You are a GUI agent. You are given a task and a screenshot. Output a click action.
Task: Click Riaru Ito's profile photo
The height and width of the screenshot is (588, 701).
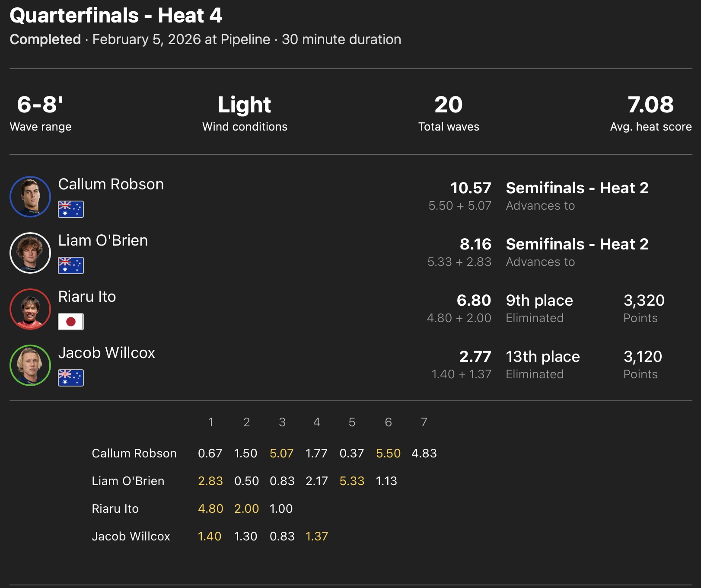[x=30, y=309]
